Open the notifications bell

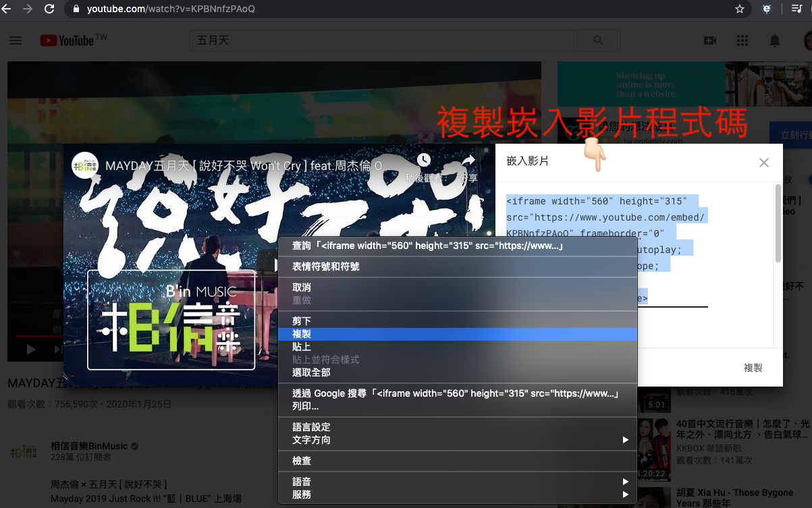tap(775, 40)
